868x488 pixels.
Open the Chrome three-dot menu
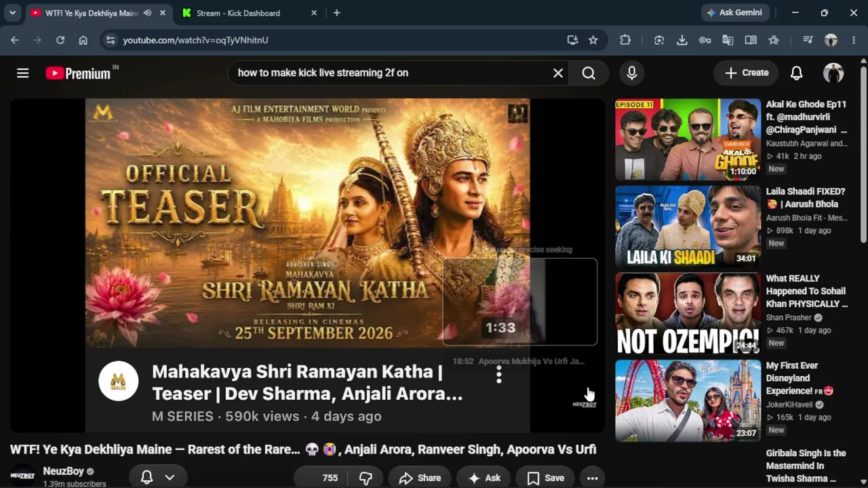point(854,40)
